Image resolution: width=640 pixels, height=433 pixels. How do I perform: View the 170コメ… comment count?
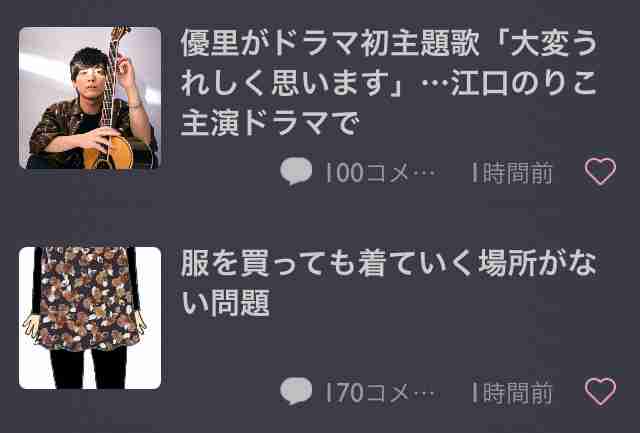[x=381, y=393]
